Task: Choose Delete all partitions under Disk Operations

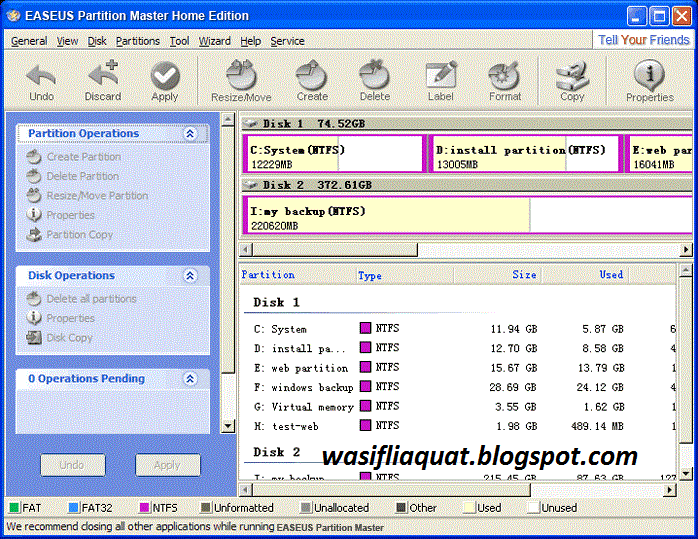Action: pos(81,299)
